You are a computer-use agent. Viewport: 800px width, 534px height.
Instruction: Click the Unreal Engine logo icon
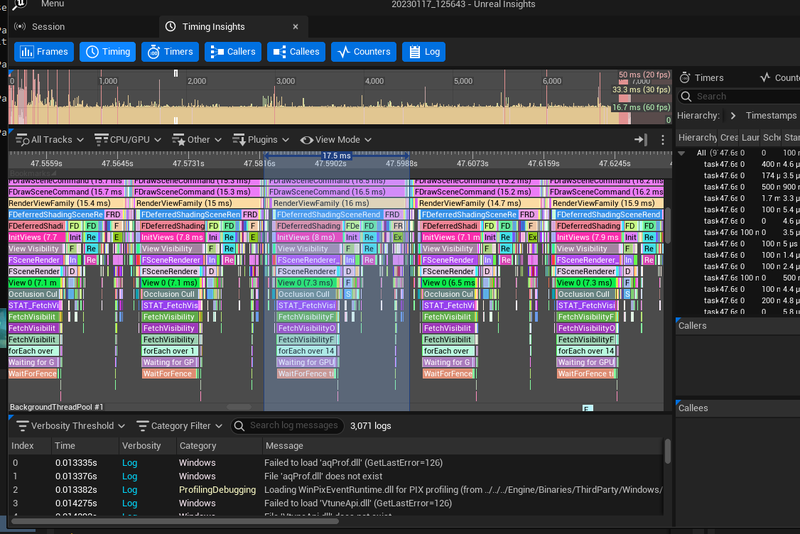click(19, 5)
